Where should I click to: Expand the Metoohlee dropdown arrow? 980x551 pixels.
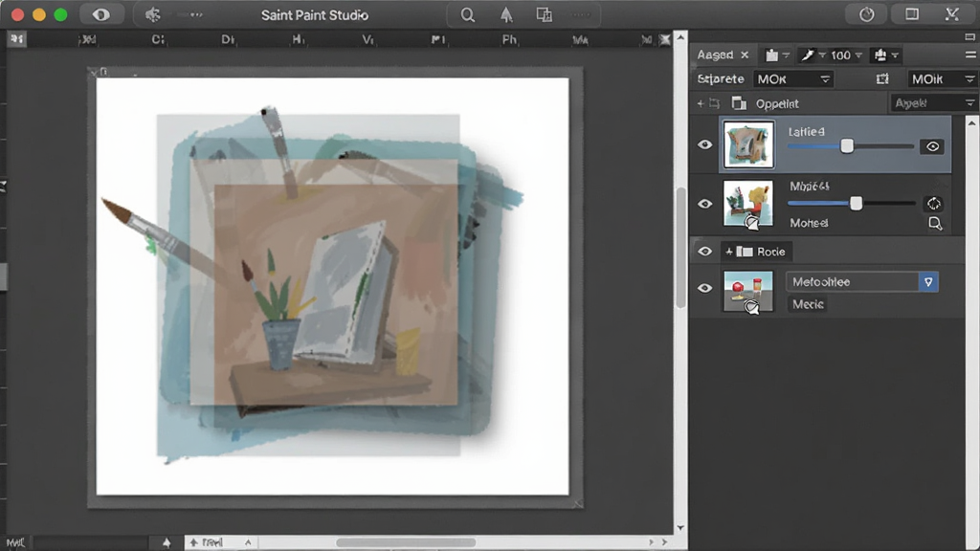point(928,282)
